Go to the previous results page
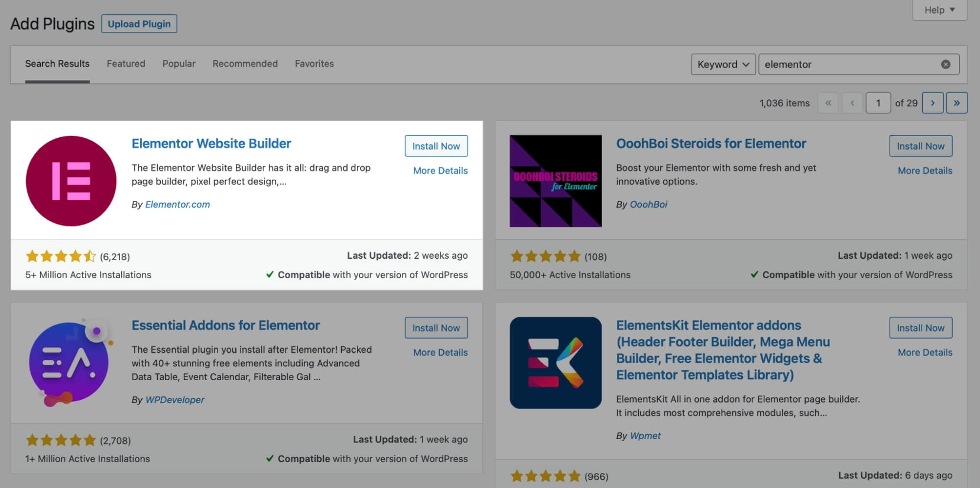 point(852,103)
